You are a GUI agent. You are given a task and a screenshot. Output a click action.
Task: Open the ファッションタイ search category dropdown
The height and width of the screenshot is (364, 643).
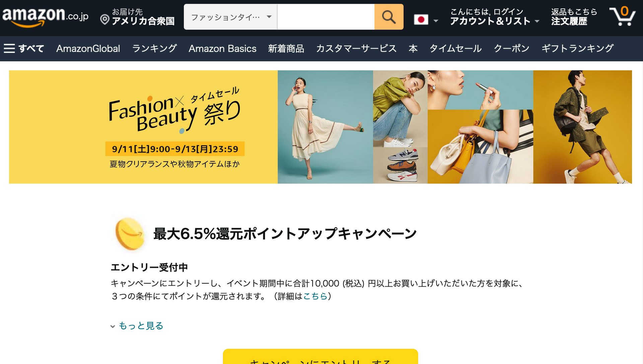point(230,17)
